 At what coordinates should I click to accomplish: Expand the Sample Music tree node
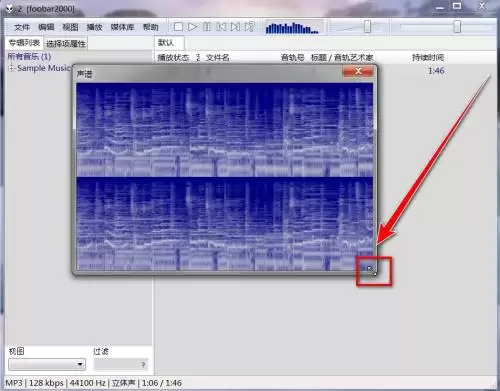[11, 68]
